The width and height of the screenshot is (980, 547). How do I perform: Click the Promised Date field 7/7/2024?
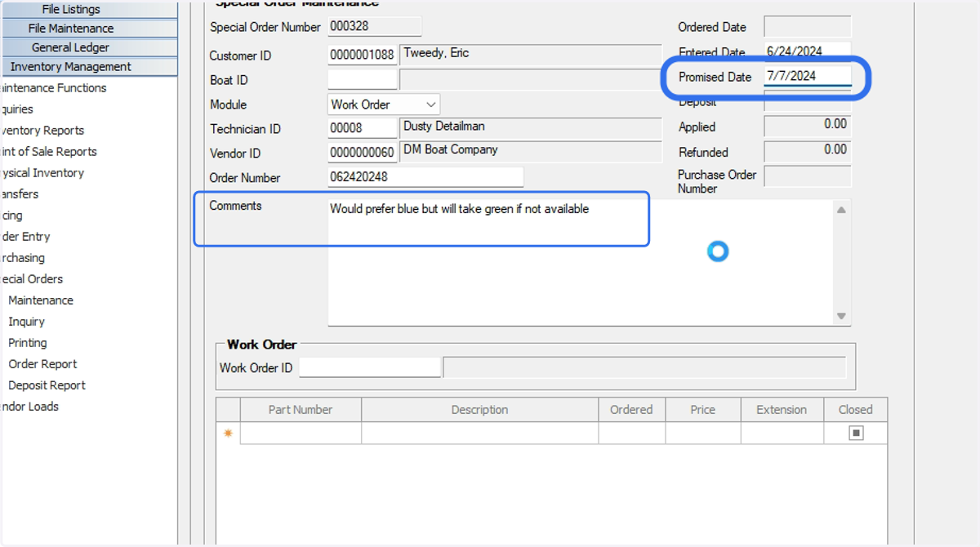coord(808,77)
